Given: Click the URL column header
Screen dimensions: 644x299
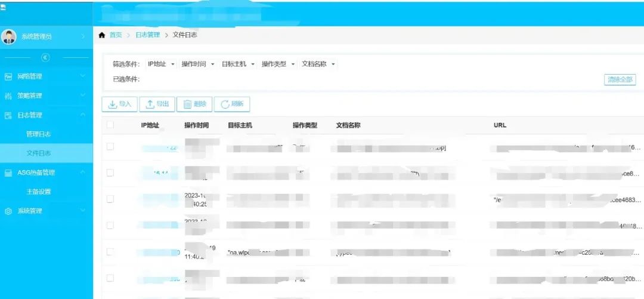Looking at the screenshot, I should click(x=500, y=125).
